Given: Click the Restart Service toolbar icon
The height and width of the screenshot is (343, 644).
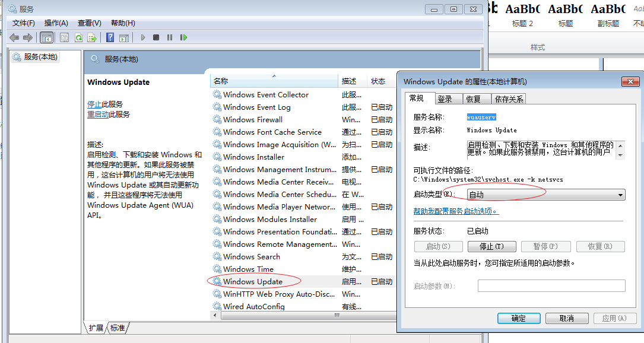Looking at the screenshot, I should tap(183, 37).
